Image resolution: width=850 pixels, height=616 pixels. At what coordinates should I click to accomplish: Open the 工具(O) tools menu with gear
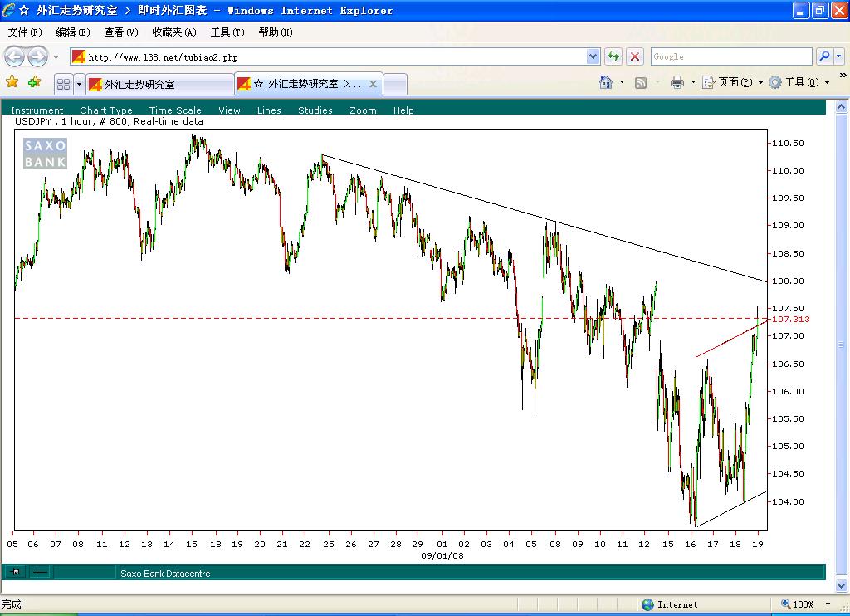click(799, 82)
